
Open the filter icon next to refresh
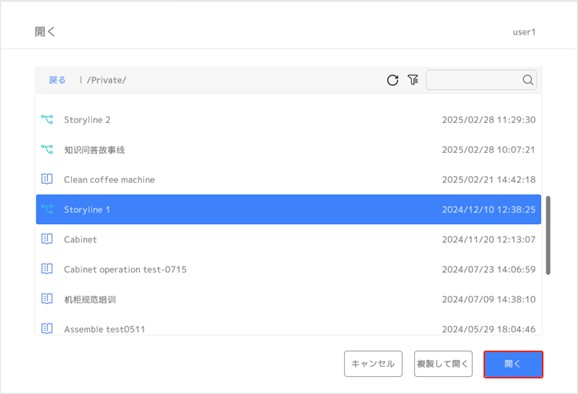(x=413, y=80)
